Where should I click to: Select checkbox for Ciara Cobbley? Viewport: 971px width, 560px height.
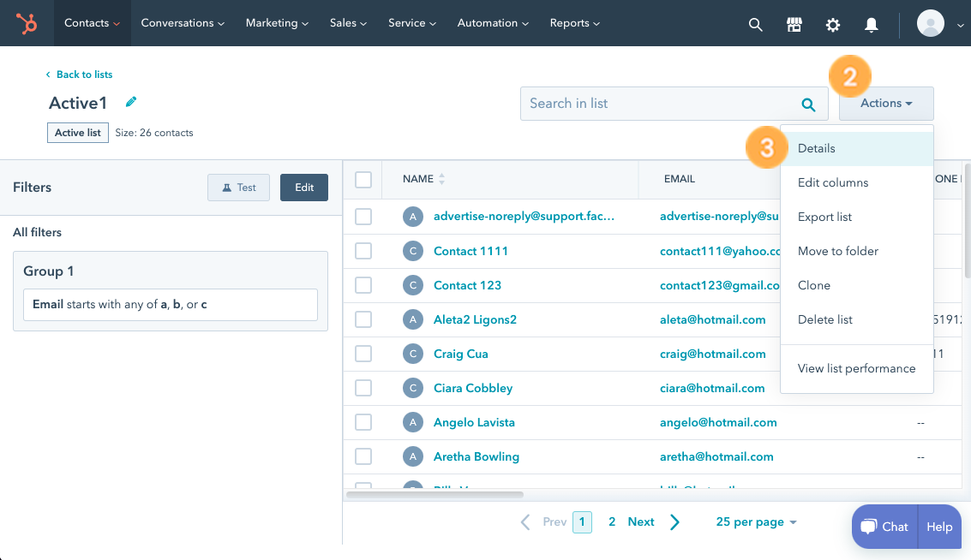point(363,388)
